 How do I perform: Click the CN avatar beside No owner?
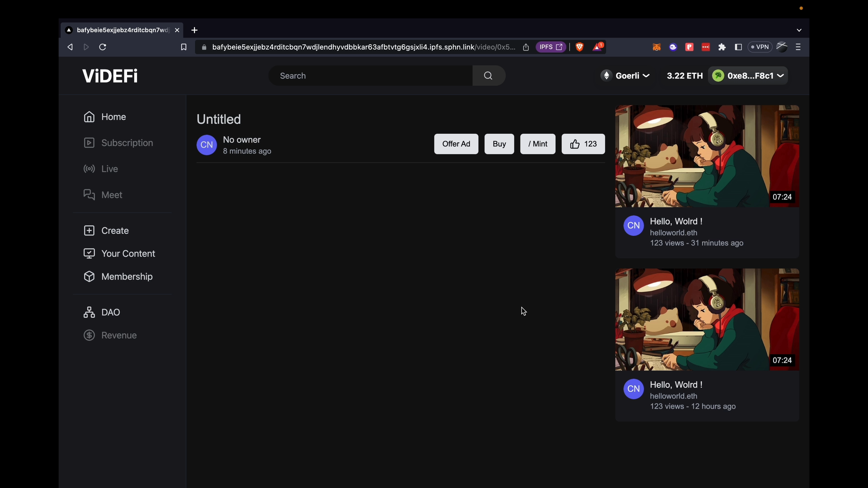pos(207,145)
